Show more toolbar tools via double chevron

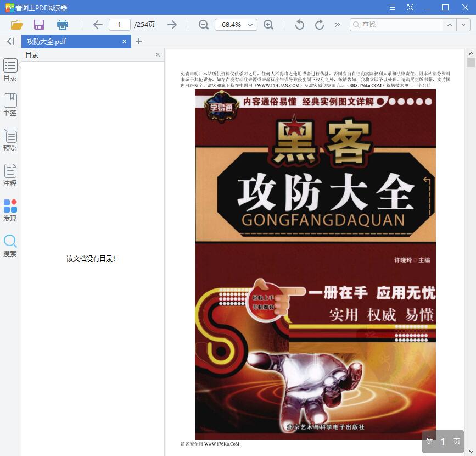(338, 25)
